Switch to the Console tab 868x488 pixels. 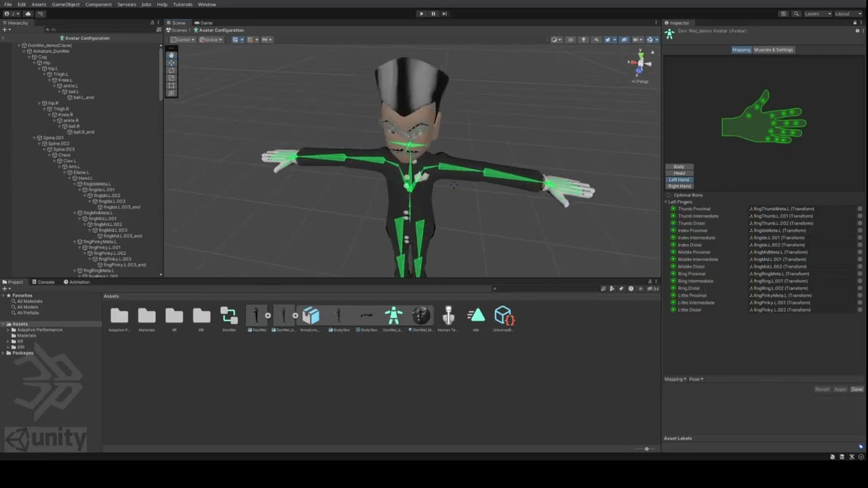point(43,282)
